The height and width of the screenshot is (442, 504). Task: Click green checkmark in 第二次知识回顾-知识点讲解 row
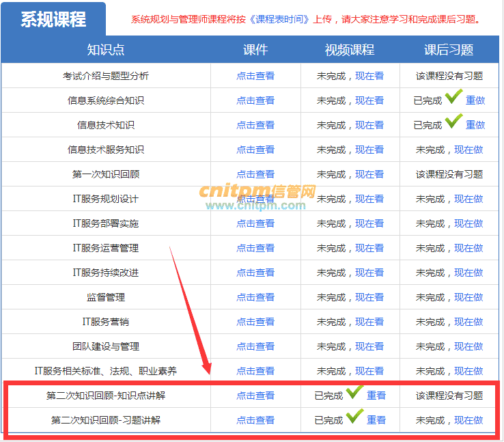tap(354, 393)
